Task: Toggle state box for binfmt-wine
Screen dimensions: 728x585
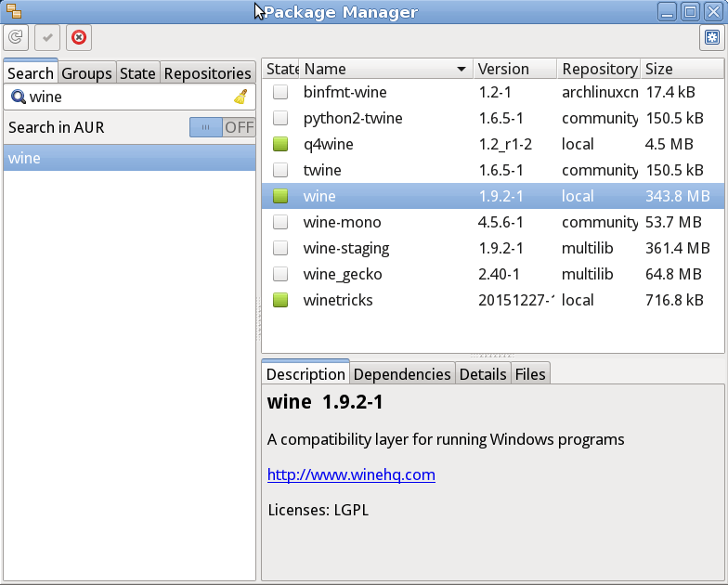Action: point(280,92)
